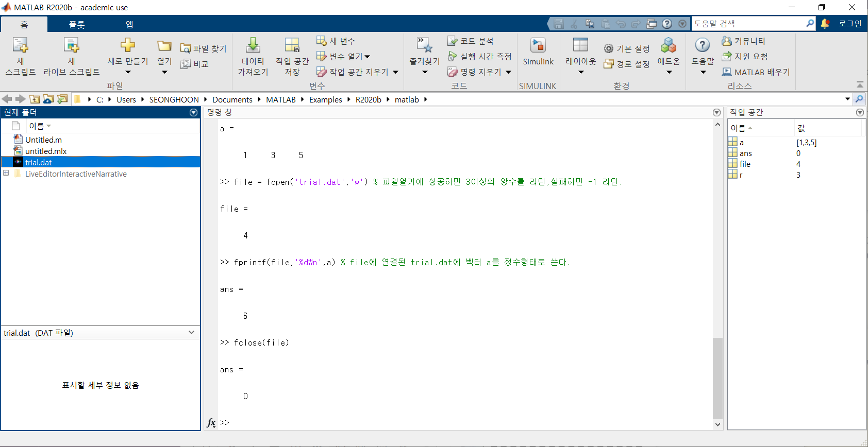
Task: Click Documents in path bar
Action: 232,99
